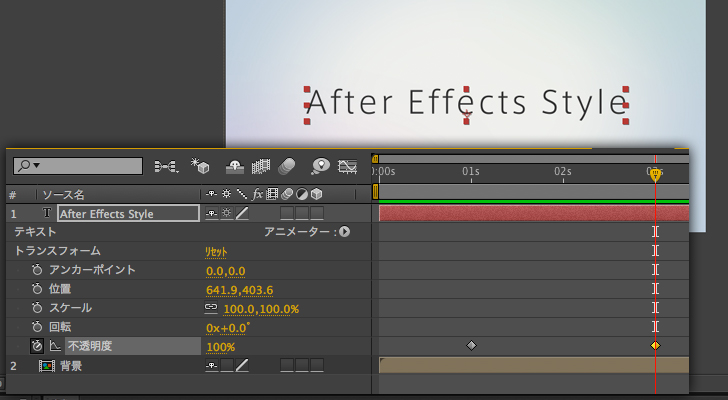This screenshot has height=400, width=728.
Task: Click the Adjustment Layer column header icon
Action: click(x=302, y=194)
